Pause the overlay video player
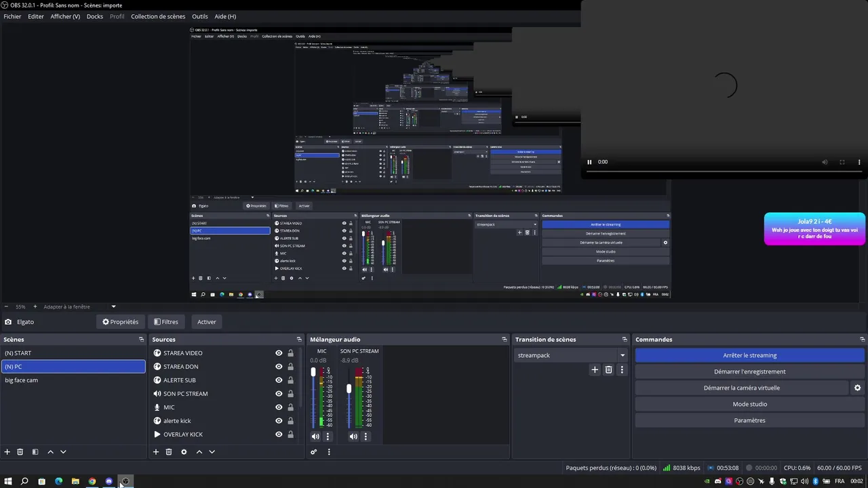 point(589,162)
